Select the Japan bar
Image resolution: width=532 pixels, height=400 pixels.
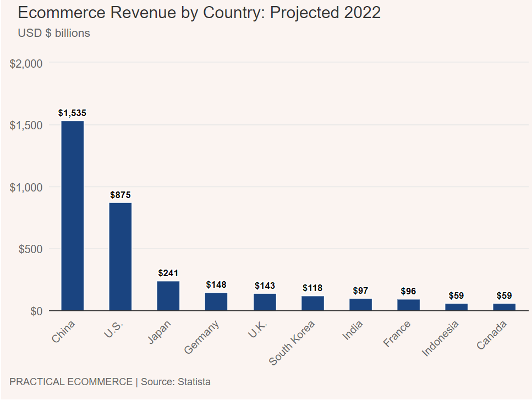click(x=168, y=296)
